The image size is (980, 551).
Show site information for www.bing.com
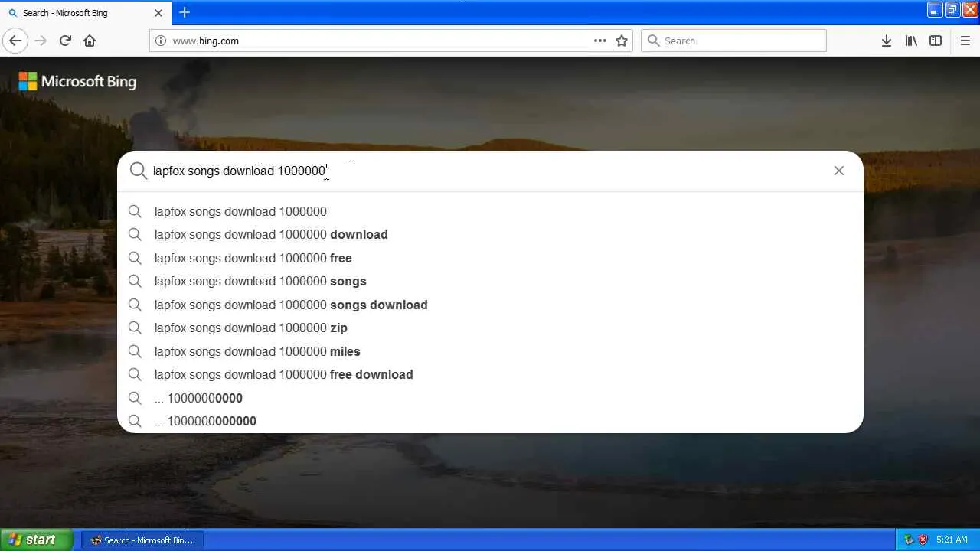160,41
